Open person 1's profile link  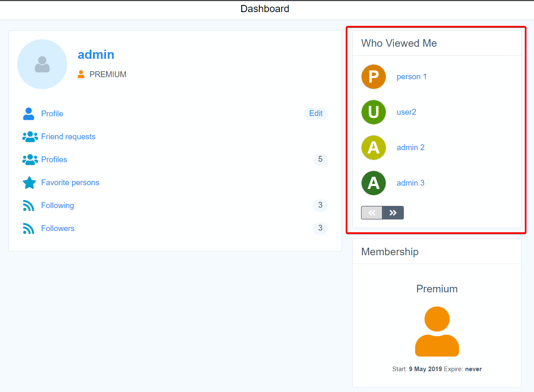coord(412,77)
